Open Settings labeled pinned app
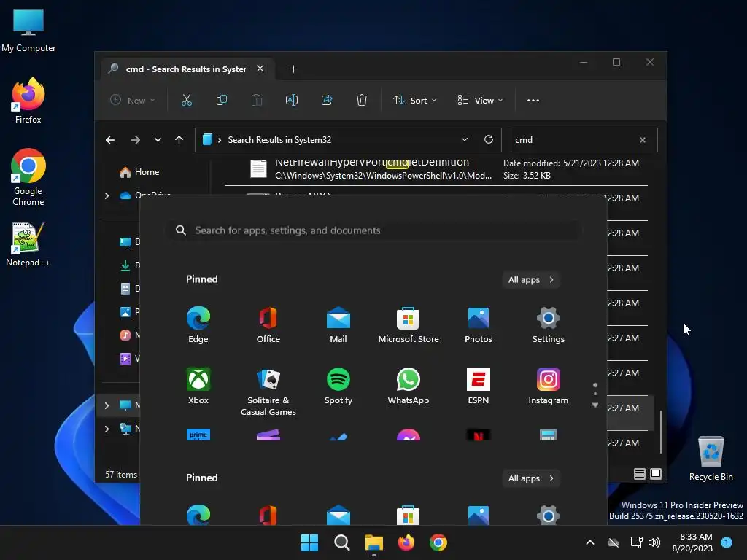Viewport: 747px width, 560px height. [549, 325]
